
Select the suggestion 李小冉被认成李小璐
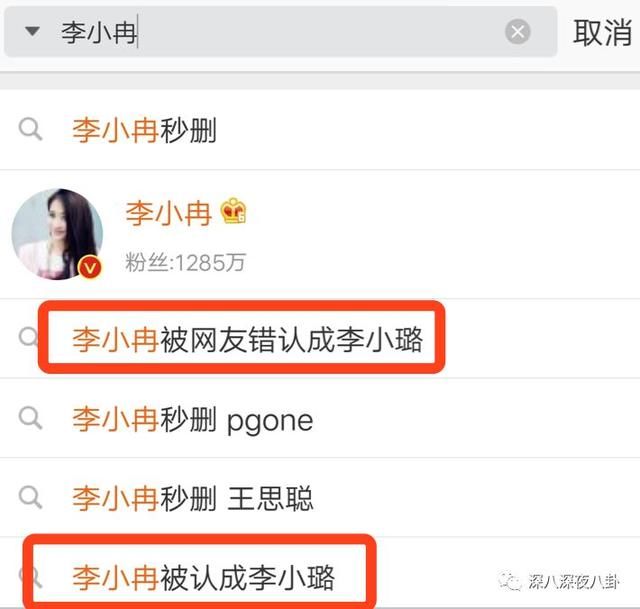203,578
